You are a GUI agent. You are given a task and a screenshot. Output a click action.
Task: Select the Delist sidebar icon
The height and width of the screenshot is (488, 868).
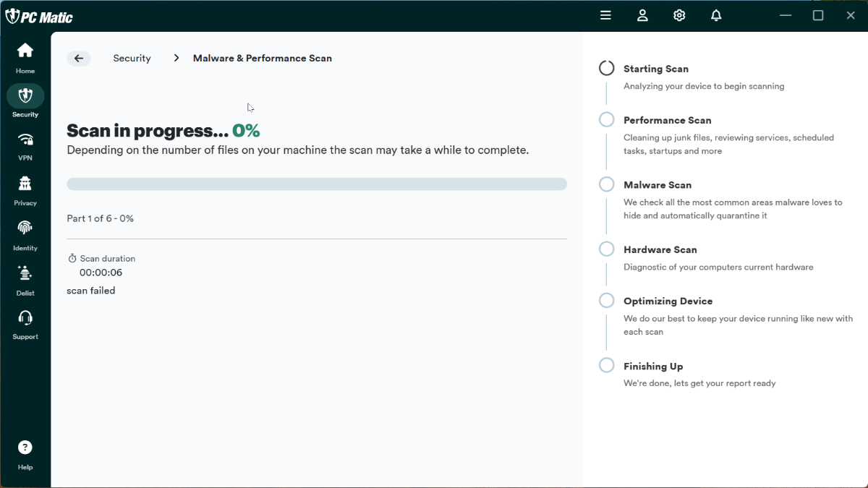[25, 273]
